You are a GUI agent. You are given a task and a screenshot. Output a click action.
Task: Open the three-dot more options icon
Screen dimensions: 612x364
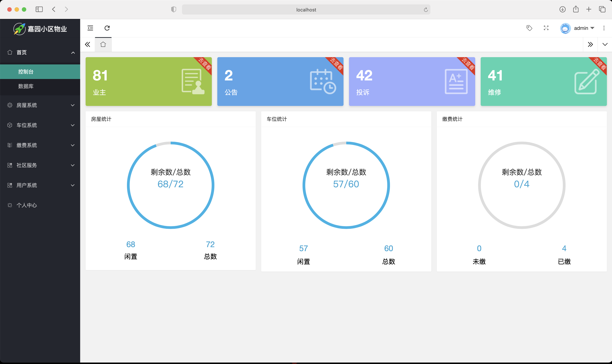point(604,28)
